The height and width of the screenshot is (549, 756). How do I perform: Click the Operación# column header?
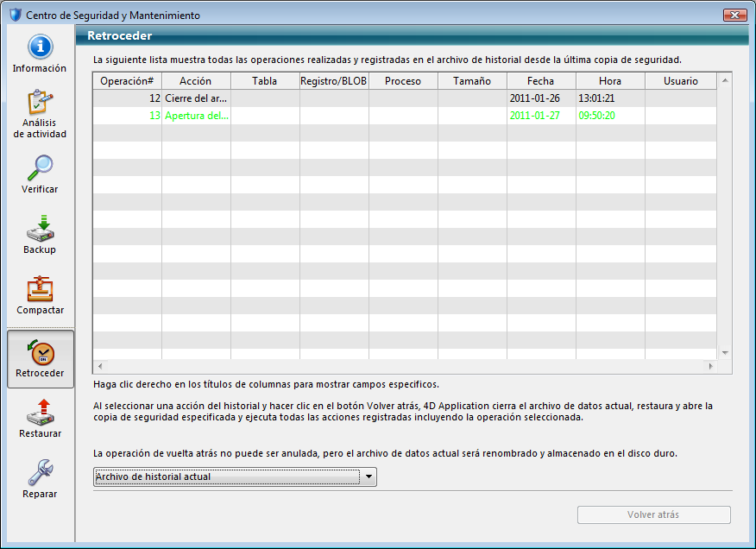127,81
